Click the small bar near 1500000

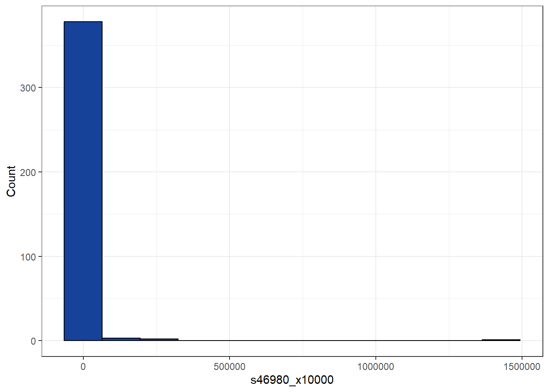tap(501, 340)
